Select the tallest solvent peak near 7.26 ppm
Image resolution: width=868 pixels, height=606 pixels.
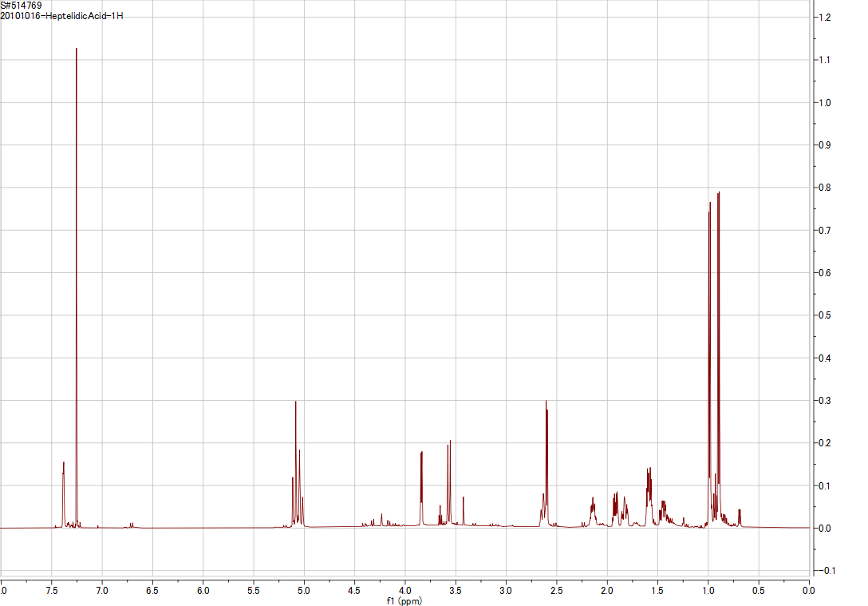coord(77,160)
